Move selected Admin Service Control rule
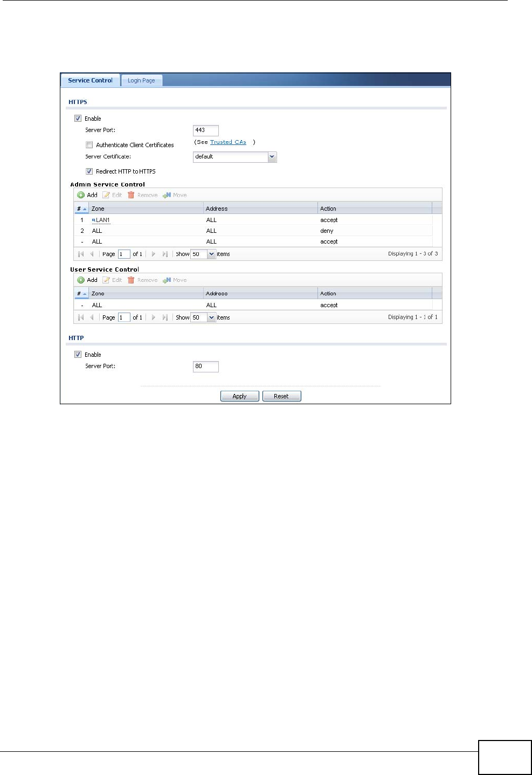This screenshot has width=532, height=775. pos(175,195)
